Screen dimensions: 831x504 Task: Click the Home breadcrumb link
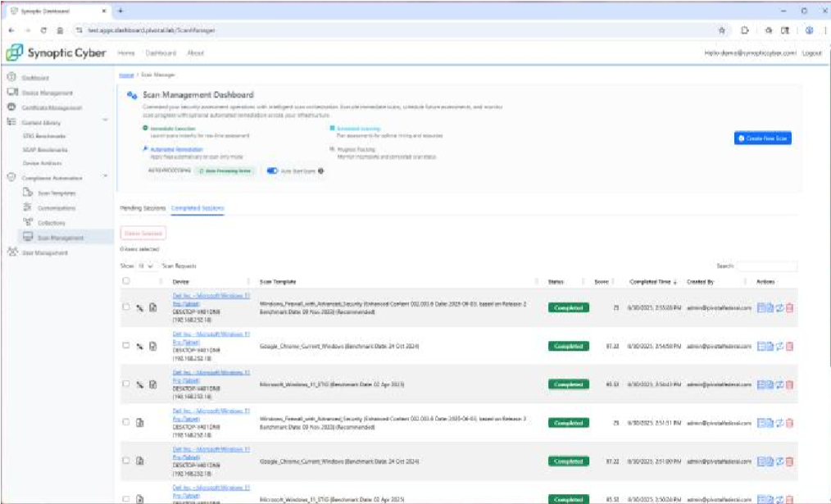click(126, 75)
